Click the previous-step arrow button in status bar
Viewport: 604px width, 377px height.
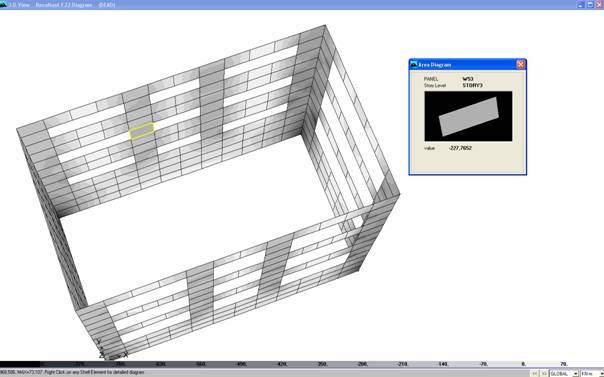pos(535,374)
